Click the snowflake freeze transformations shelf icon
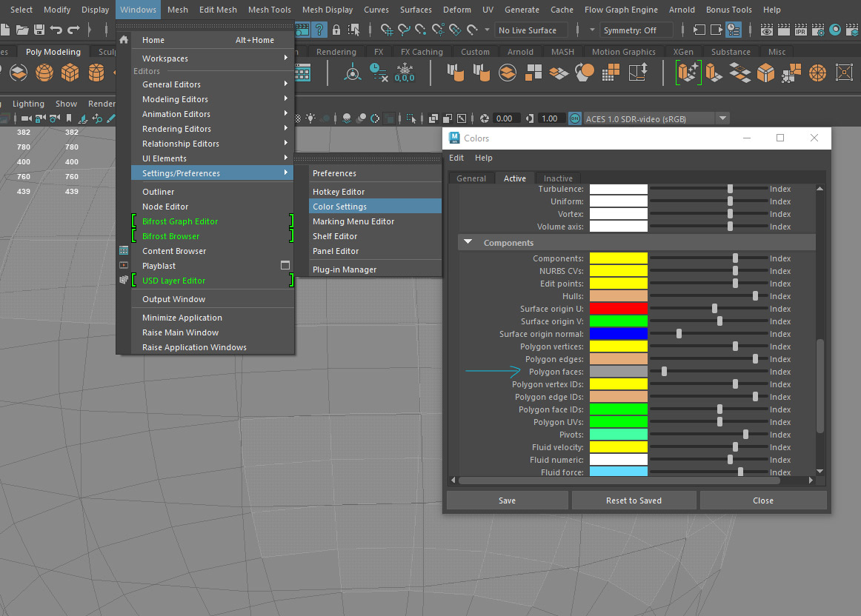The width and height of the screenshot is (861, 616). (x=405, y=72)
